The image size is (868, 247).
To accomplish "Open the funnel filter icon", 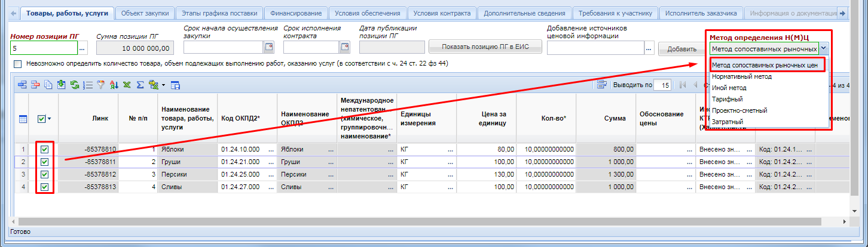I will click(x=100, y=85).
